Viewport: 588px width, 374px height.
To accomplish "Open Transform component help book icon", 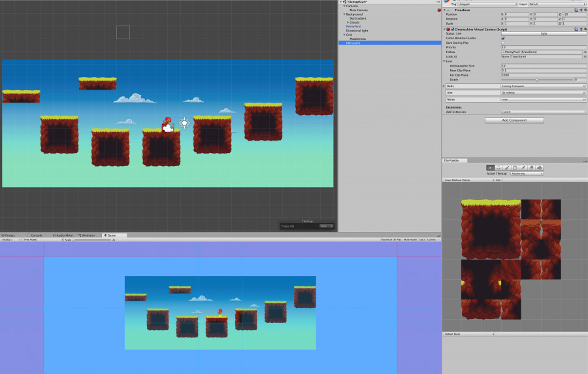I will pos(576,10).
